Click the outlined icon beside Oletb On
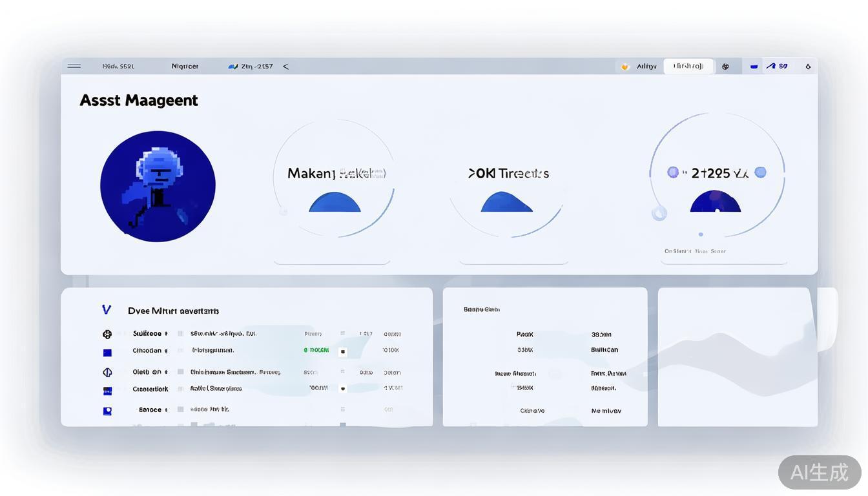Screen dimensions: 868x496 point(107,372)
